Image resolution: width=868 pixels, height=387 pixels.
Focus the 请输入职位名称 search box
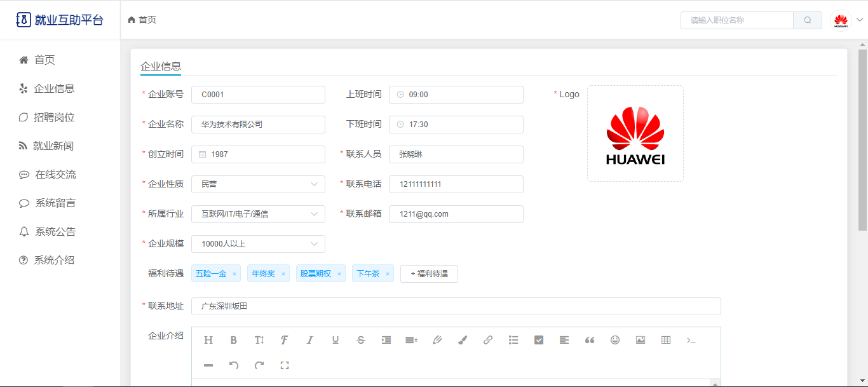[x=737, y=20]
